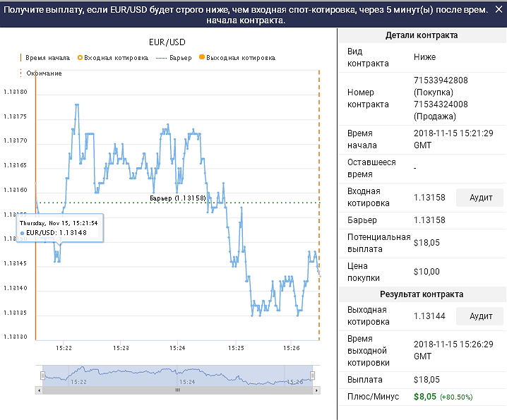The image size is (507, 420).
Task: Click contract type value Ниже
Action: 424,57
